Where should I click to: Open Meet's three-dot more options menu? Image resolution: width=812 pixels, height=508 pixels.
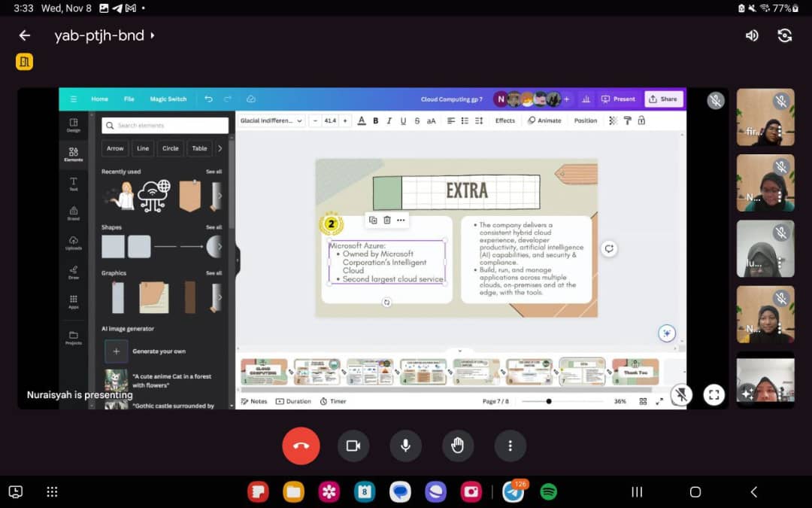[x=510, y=446]
